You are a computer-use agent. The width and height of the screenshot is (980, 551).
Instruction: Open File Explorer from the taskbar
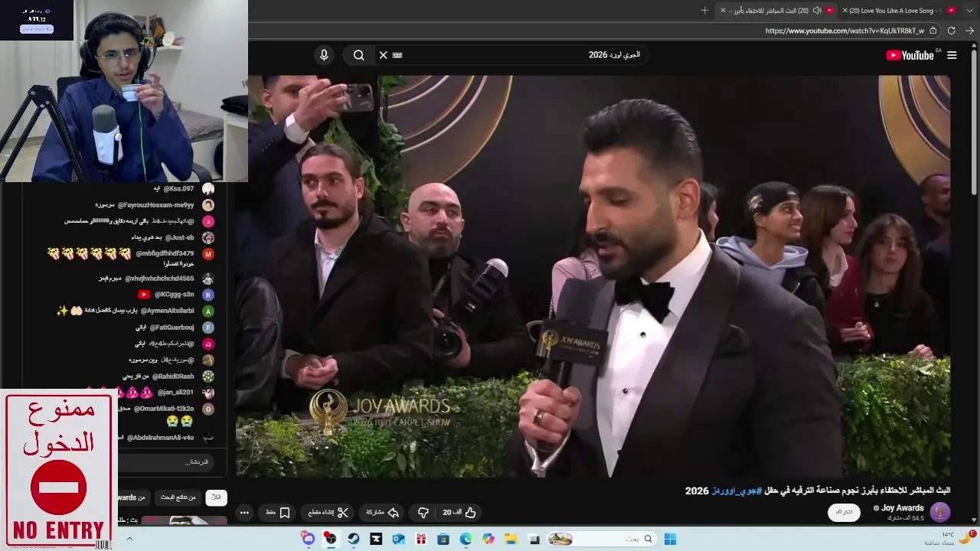tap(511, 539)
